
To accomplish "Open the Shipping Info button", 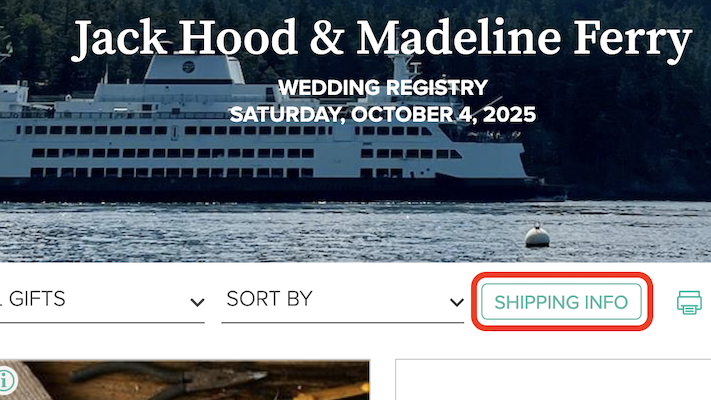I will [x=561, y=302].
